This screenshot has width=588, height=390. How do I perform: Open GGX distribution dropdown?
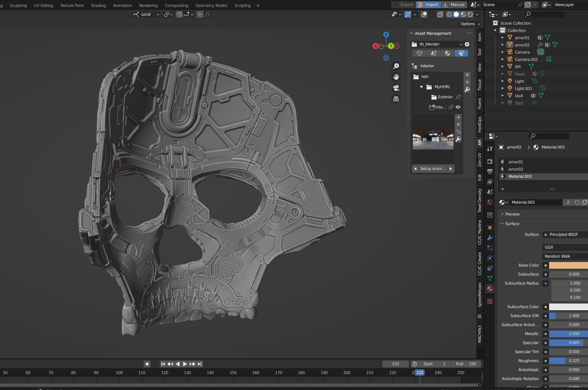565,247
